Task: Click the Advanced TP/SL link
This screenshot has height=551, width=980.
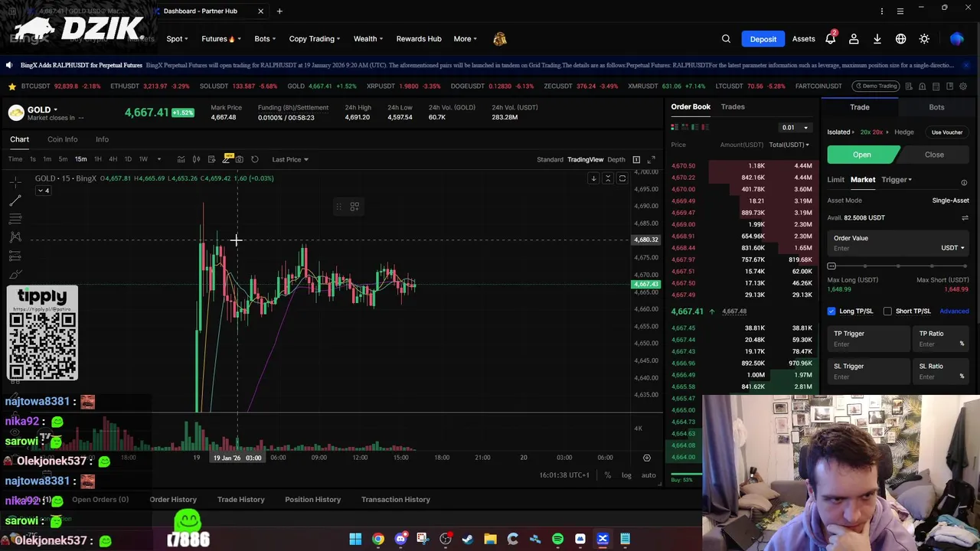Action: [954, 311]
